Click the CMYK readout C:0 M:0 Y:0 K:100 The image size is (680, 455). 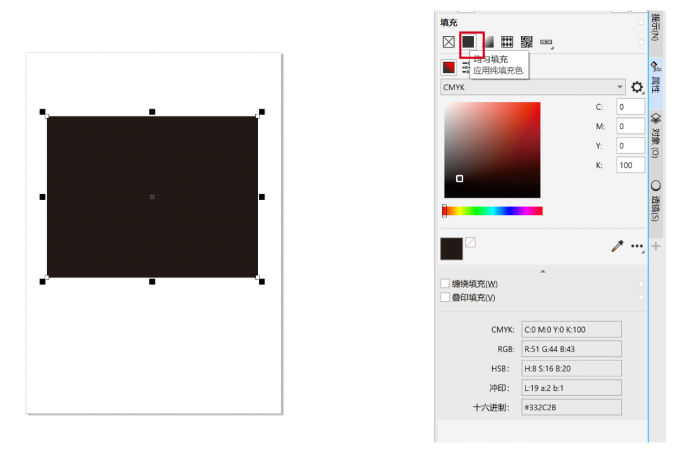pos(571,330)
